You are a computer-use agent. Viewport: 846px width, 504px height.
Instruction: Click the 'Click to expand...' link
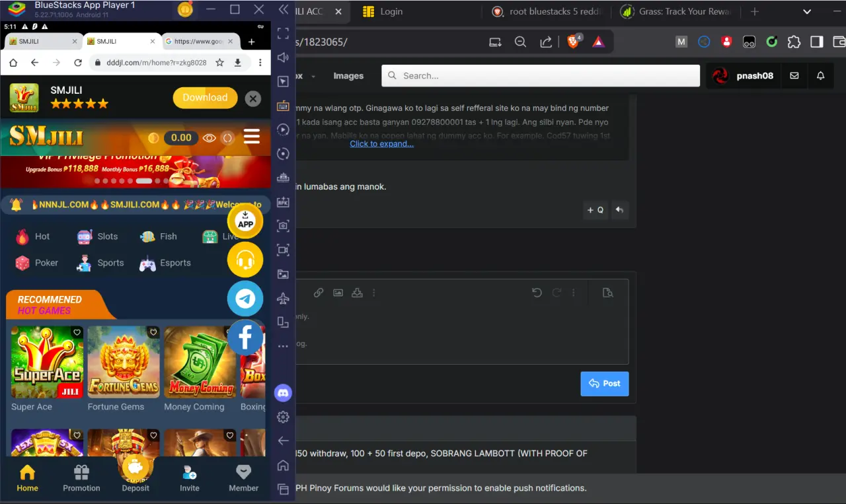pos(382,144)
